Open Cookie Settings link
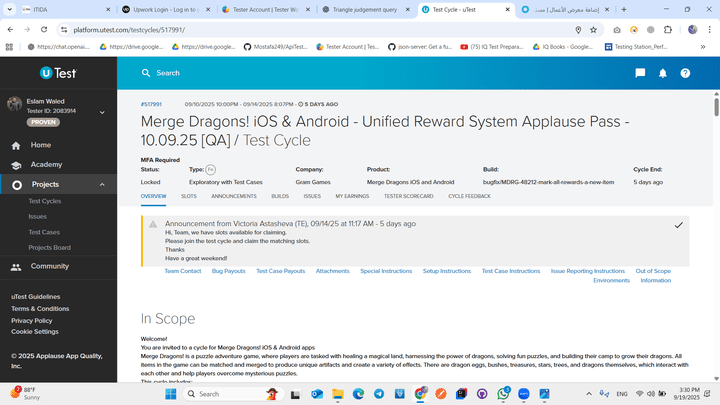The height and width of the screenshot is (405, 720). 34,332
